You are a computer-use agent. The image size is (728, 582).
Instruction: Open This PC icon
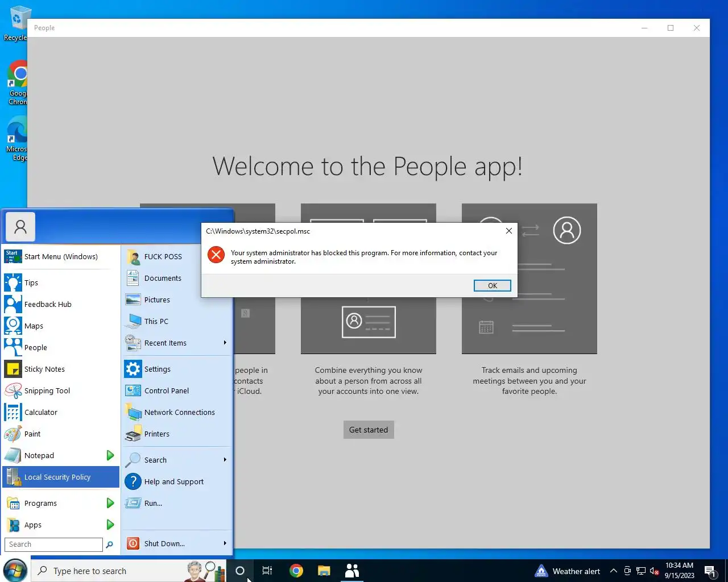point(133,321)
